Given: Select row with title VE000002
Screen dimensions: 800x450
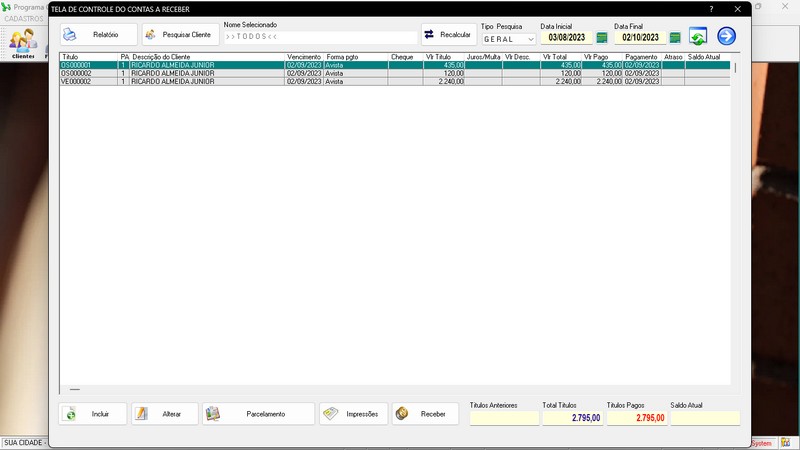Looking at the screenshot, I should (395, 82).
